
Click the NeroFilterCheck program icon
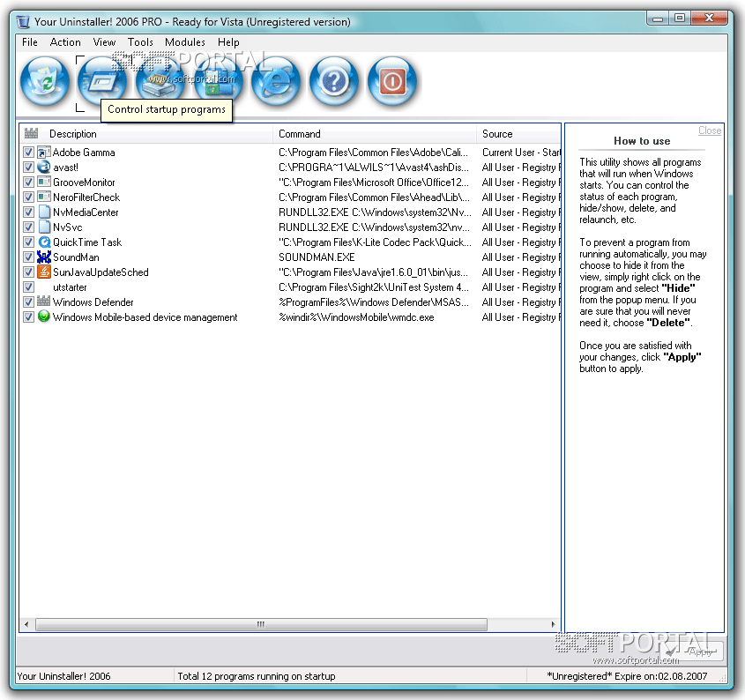tap(44, 197)
